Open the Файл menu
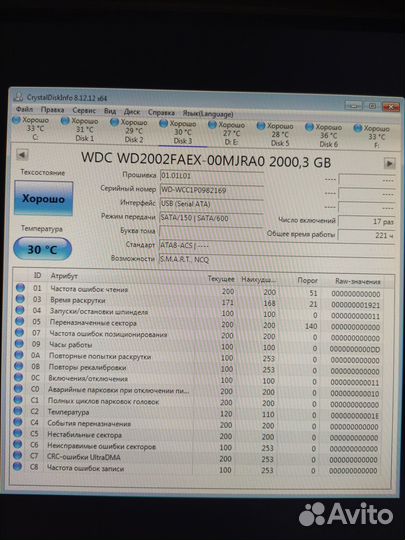 pos(24,109)
